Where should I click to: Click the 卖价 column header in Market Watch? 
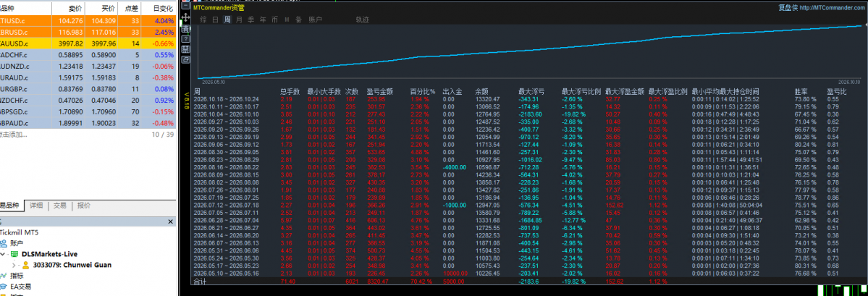pos(67,9)
